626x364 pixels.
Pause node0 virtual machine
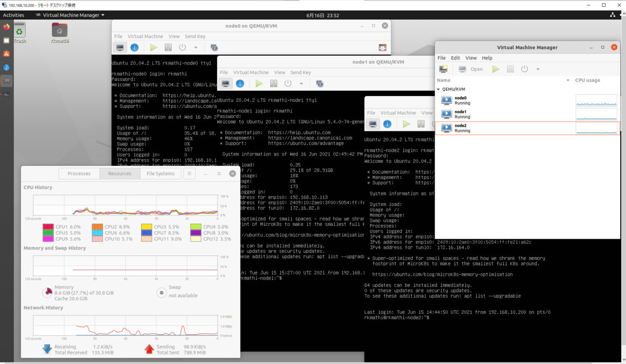[x=168, y=47]
